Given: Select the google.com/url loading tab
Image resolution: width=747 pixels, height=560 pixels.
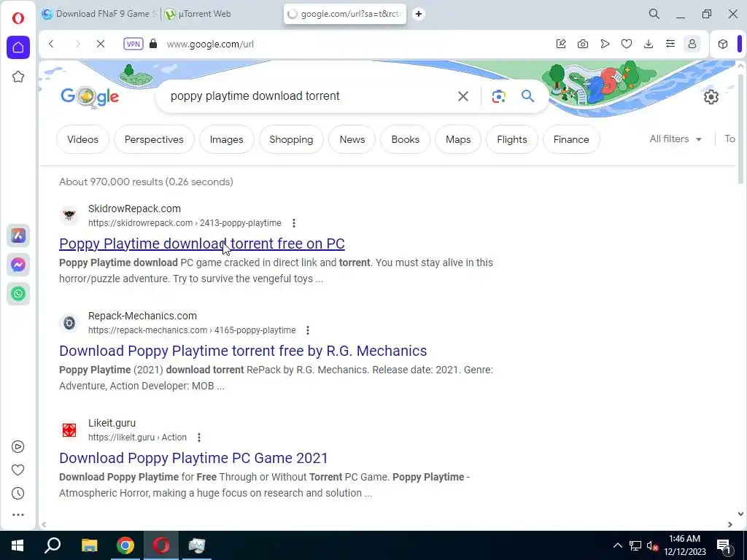Looking at the screenshot, I should (x=345, y=14).
